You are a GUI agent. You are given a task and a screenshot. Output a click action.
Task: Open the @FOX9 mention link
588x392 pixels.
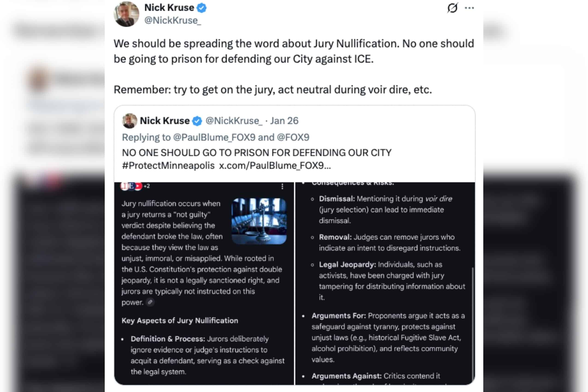coord(293,137)
